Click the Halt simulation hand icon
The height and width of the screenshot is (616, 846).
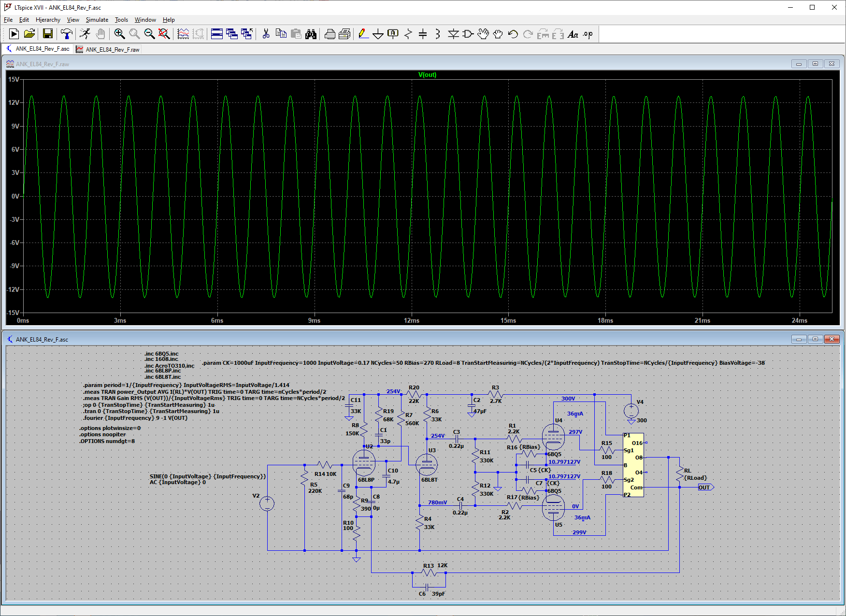(100, 34)
